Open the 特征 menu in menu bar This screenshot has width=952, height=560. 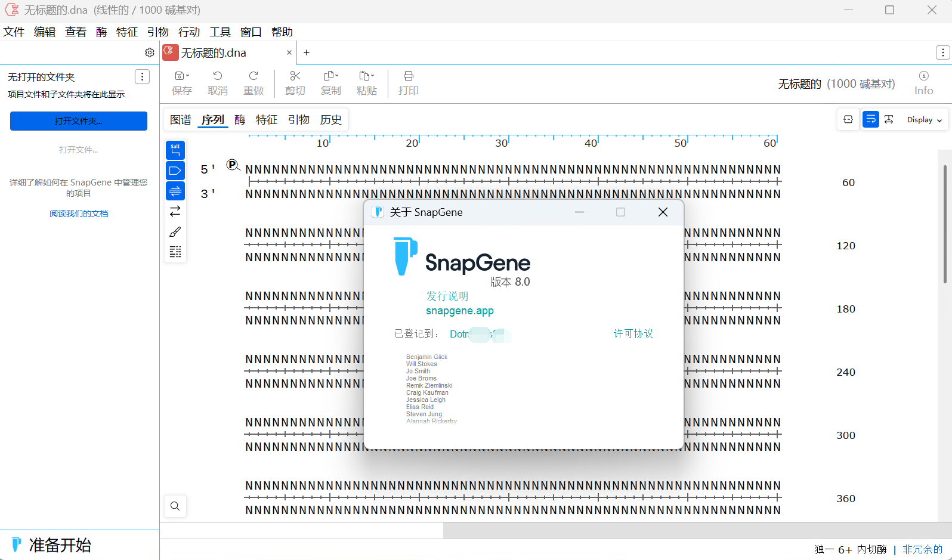point(127,32)
